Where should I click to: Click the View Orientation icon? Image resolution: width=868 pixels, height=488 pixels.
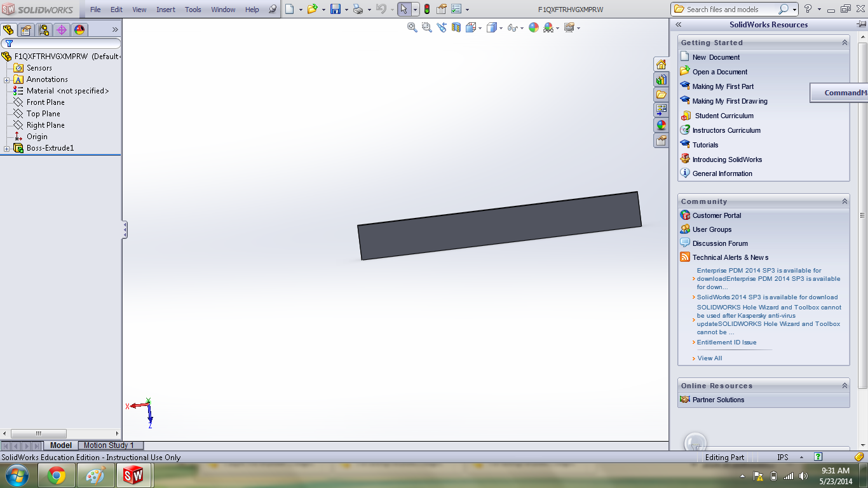click(471, 27)
